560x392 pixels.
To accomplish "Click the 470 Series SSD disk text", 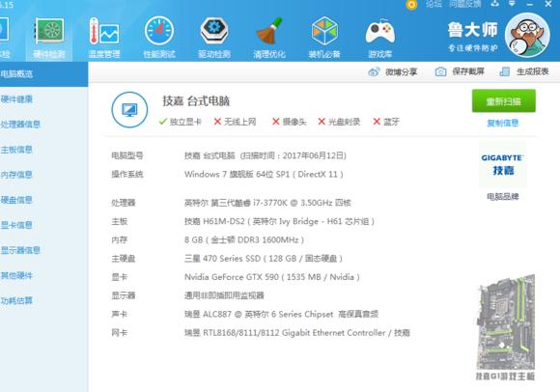I will pyautogui.click(x=264, y=259).
